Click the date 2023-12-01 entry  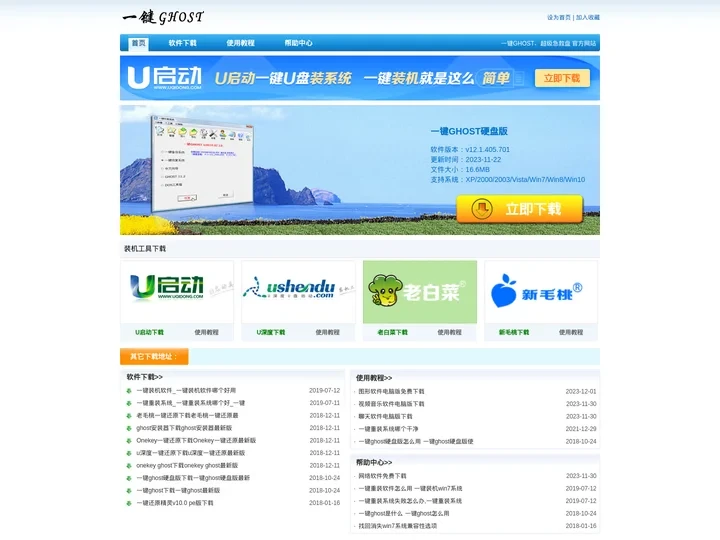pos(581,391)
